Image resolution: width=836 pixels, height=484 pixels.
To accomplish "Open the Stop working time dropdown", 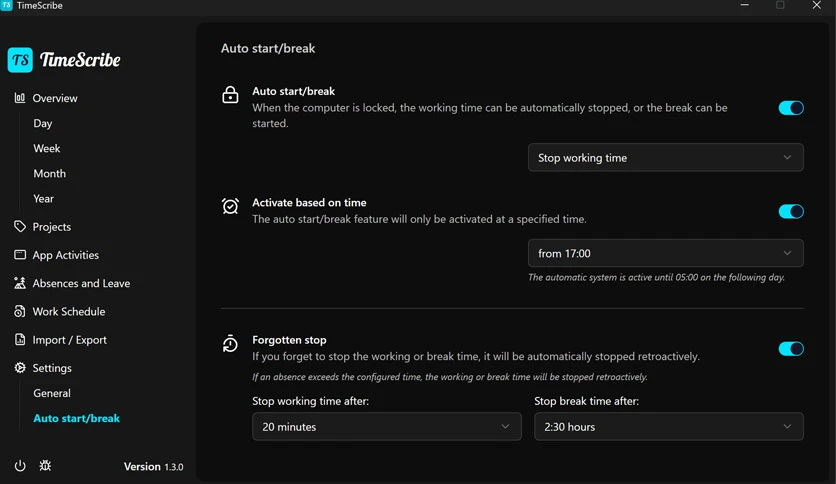I will point(665,157).
